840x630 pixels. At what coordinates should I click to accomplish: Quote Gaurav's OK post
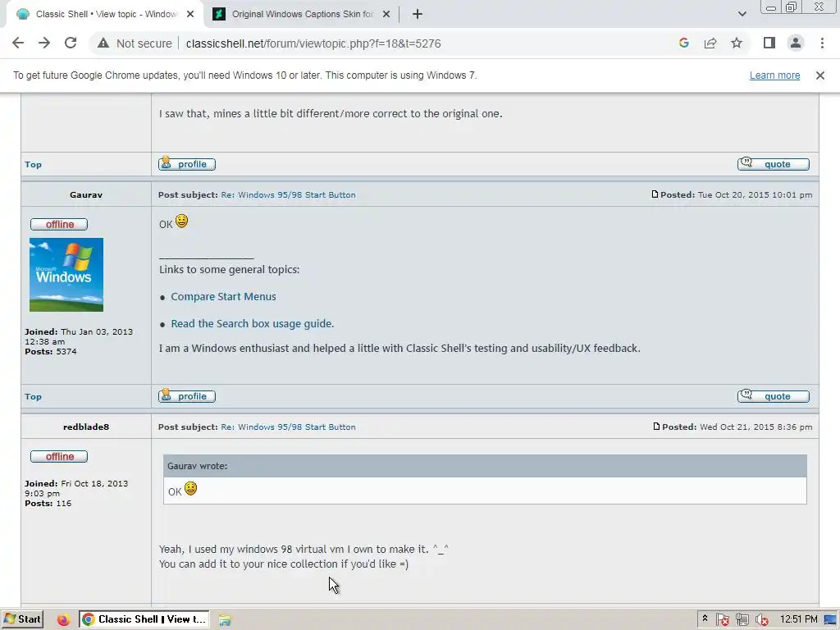[x=773, y=396]
